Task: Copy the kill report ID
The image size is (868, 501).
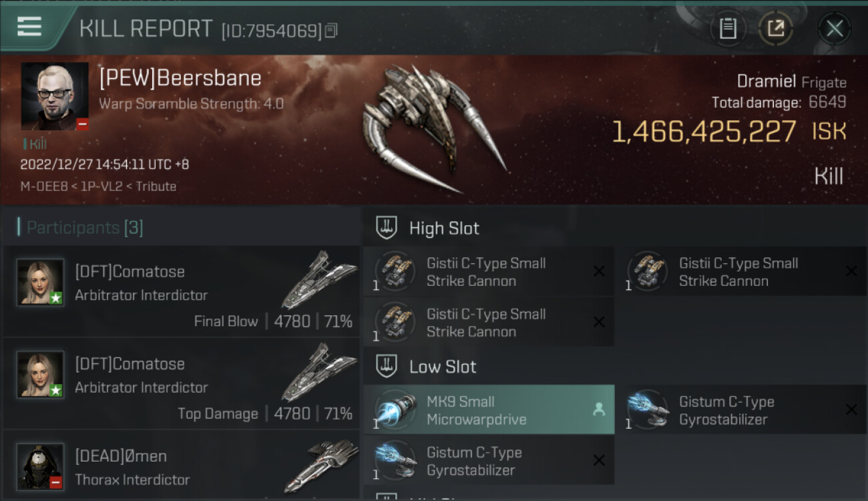Action: pos(331,30)
